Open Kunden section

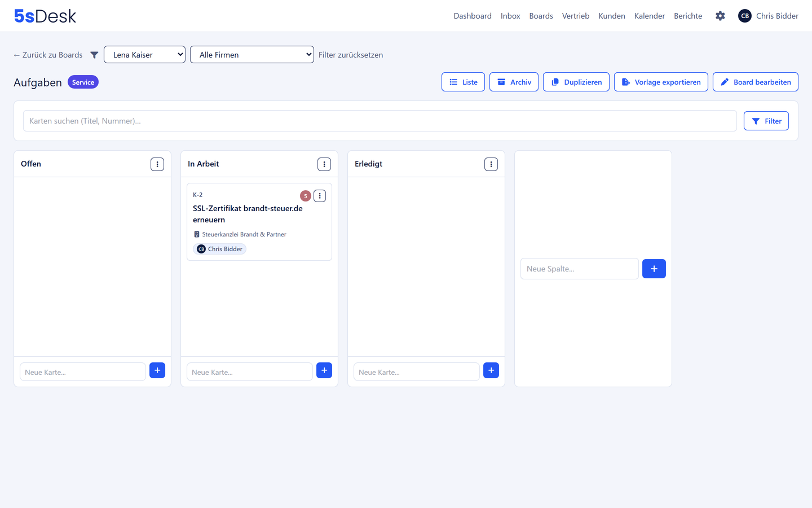click(x=612, y=16)
